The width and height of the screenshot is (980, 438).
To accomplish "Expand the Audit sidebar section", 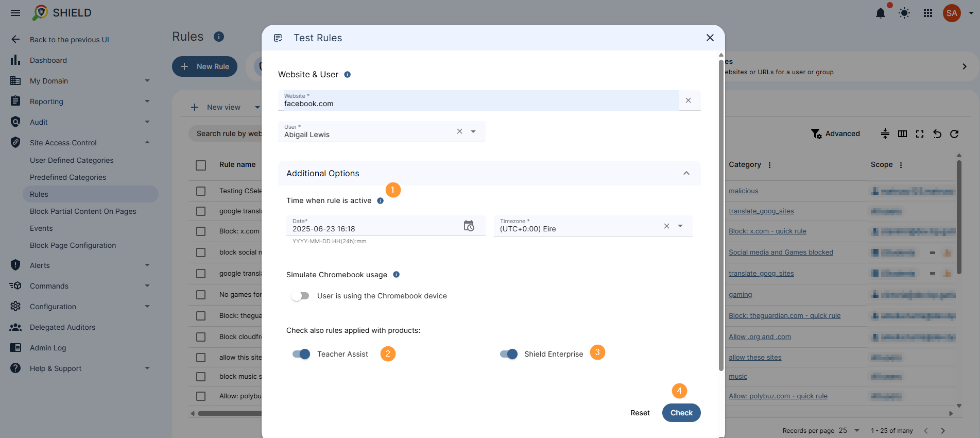I will [147, 122].
